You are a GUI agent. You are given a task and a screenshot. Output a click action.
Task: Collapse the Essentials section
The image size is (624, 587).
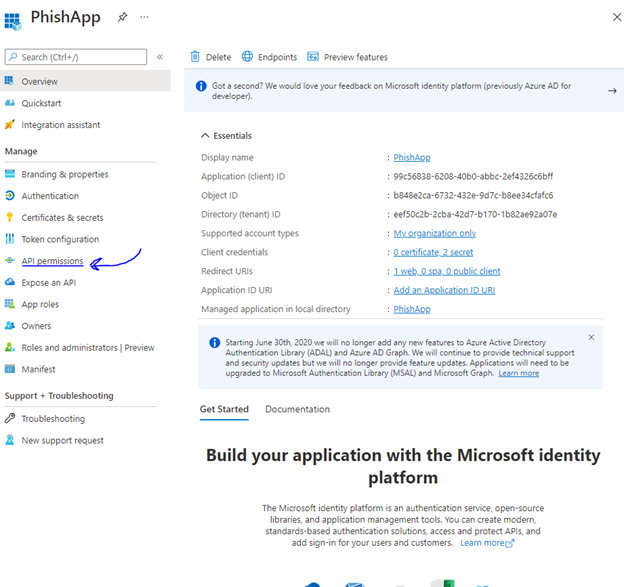point(206,135)
